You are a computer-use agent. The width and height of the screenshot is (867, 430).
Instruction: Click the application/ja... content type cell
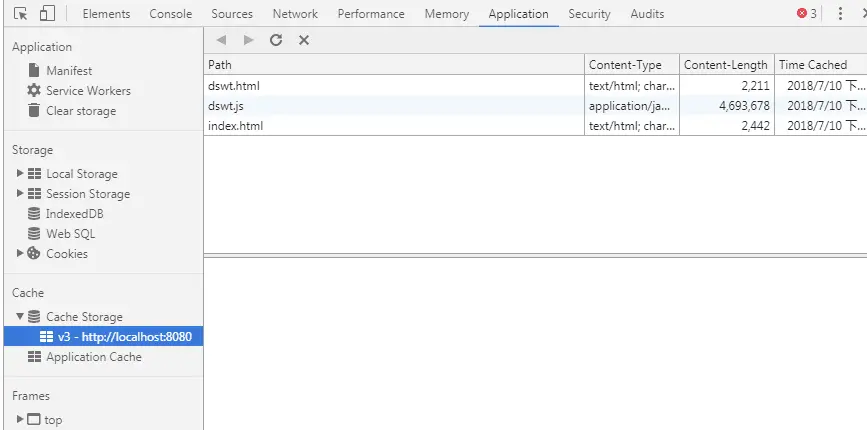click(x=631, y=106)
